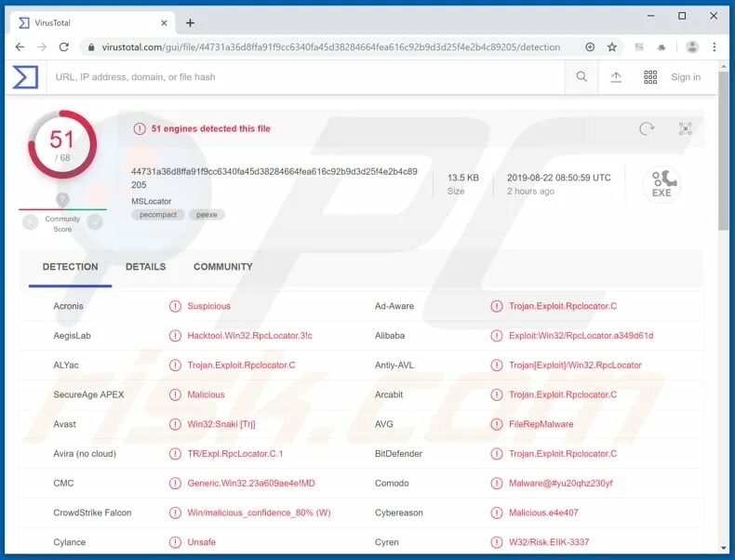Click the 2019-08-22 08:50:59 UTC timestamp
This screenshot has height=560, width=735.
[x=559, y=178]
